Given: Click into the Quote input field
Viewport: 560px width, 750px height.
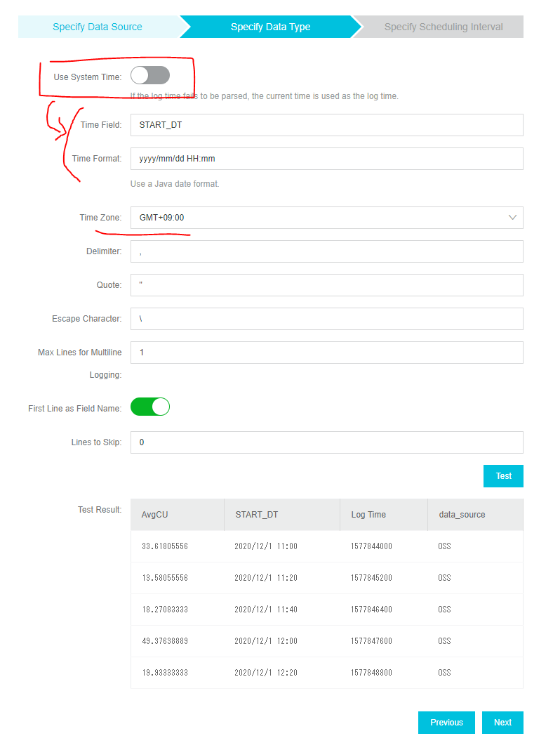Looking at the screenshot, I should [x=327, y=285].
